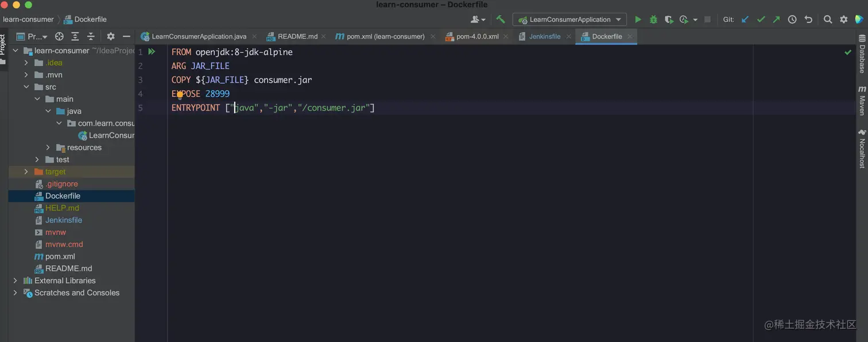The image size is (868, 342).
Task: Collapse the src folder
Action: 26,87
